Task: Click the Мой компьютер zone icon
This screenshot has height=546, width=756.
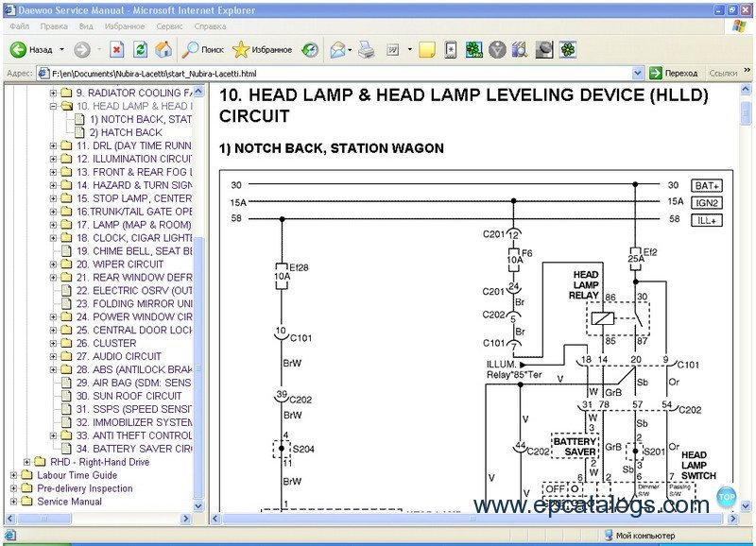Action: [x=609, y=535]
